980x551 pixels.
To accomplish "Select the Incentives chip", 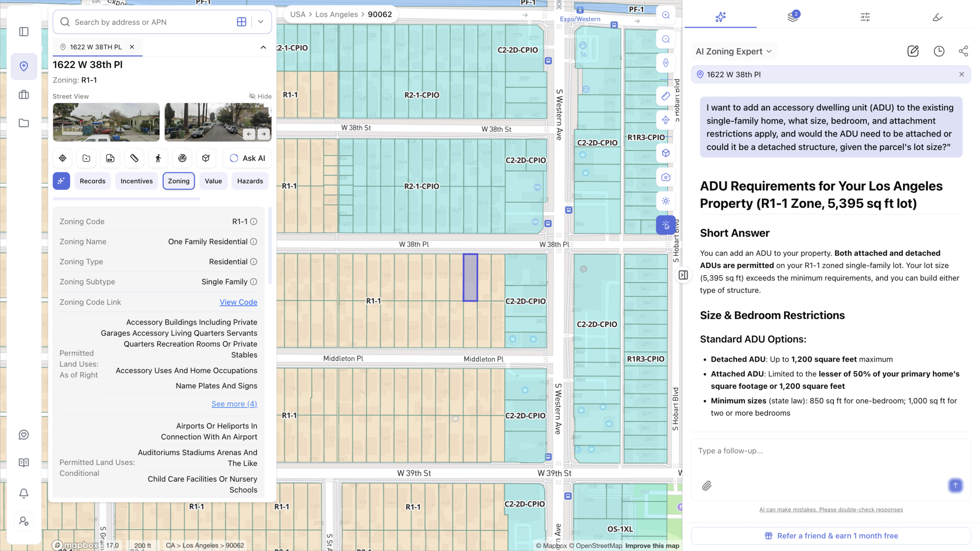I will (x=137, y=181).
